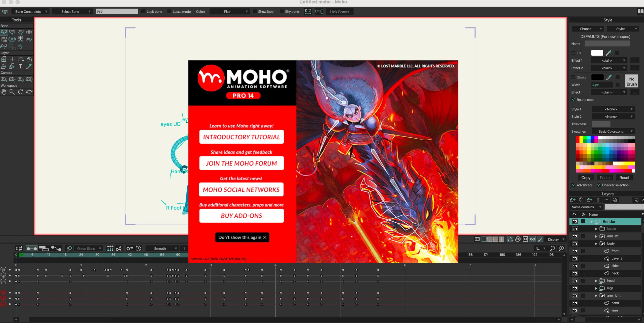The width and height of the screenshot is (644, 323).
Task: Select the Text layer tool
Action: coord(21,66)
